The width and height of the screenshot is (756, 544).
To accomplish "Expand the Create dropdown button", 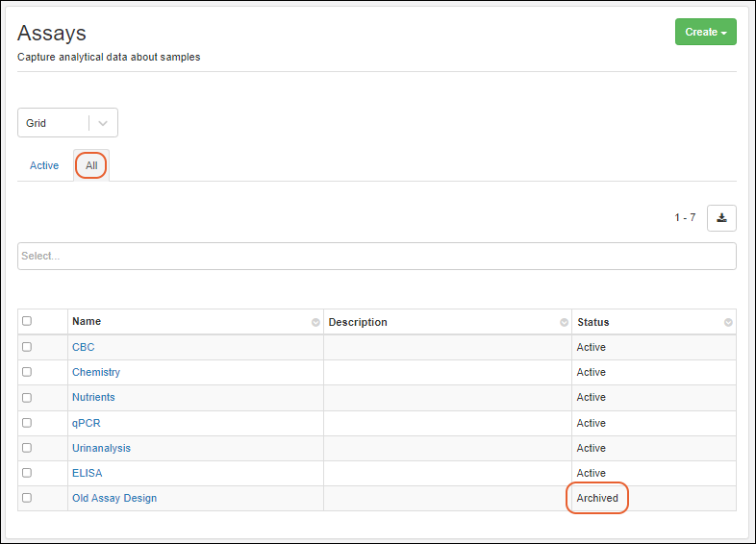I will 705,32.
